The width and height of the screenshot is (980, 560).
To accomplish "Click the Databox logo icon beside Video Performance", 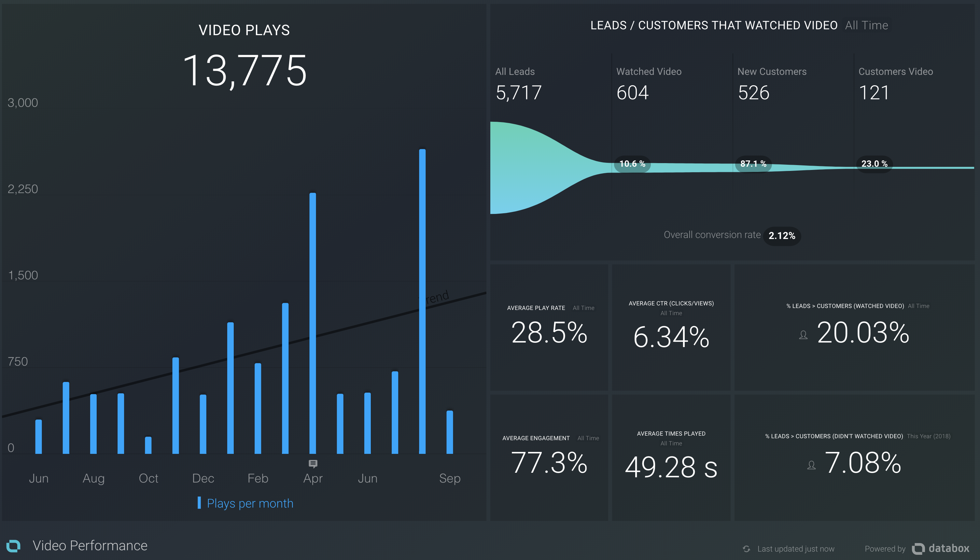I will [x=13, y=545].
